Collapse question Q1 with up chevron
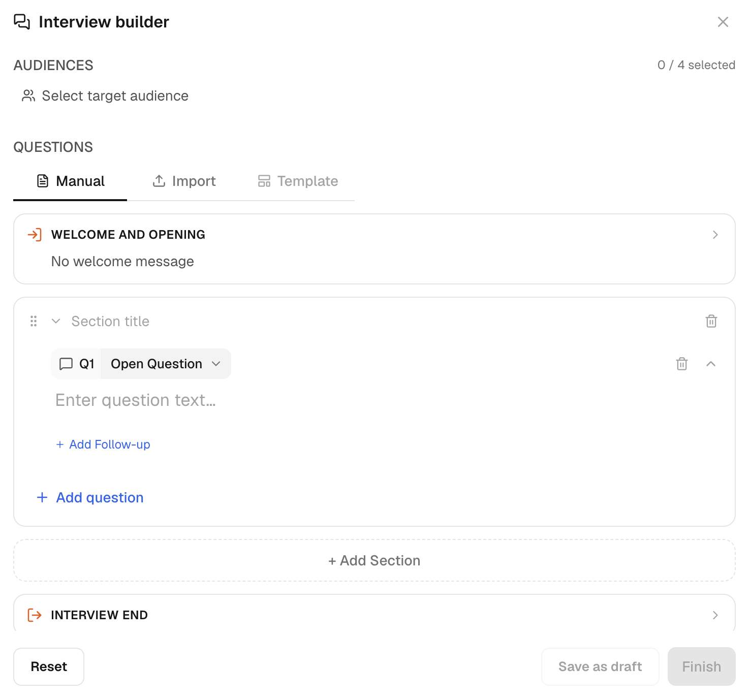This screenshot has height=700, width=749. point(711,364)
